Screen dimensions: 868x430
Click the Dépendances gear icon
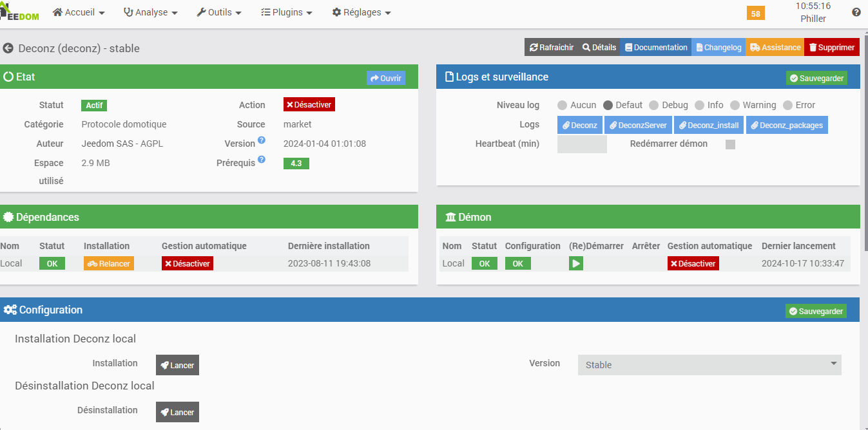8,217
